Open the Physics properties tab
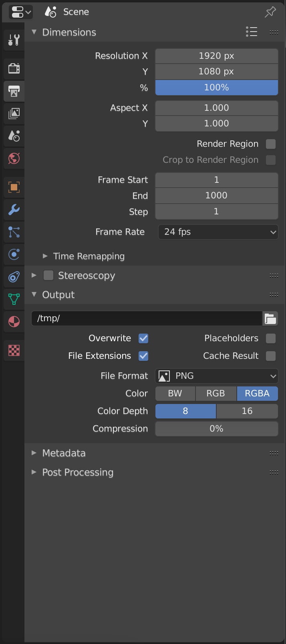Screen dimensions: 286x644 pyautogui.click(x=14, y=254)
